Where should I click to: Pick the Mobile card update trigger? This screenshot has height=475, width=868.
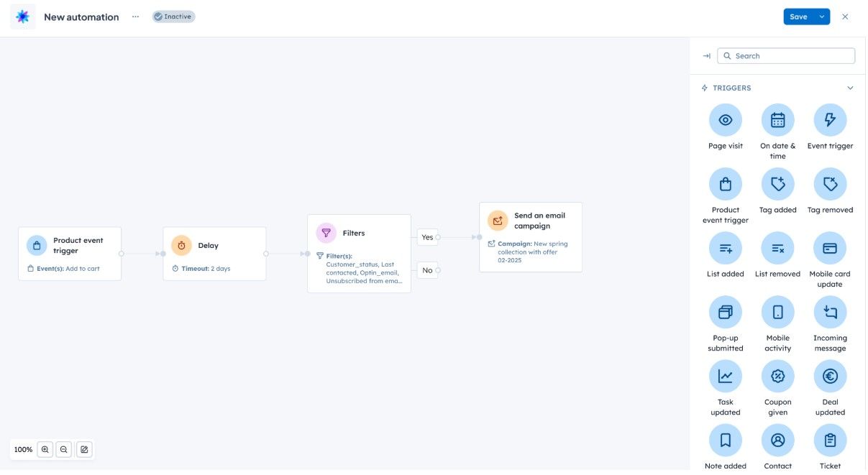pos(830,248)
